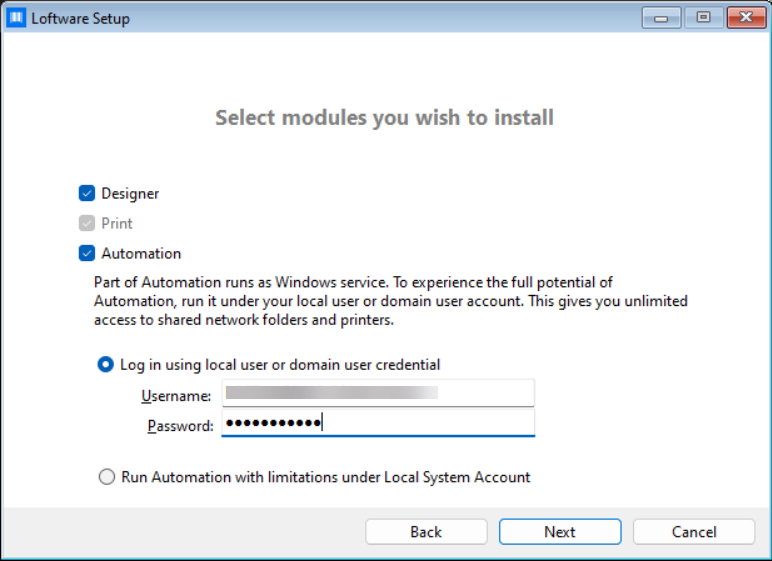Click the Loftware app icon in title bar
The image size is (772, 561).
16,18
